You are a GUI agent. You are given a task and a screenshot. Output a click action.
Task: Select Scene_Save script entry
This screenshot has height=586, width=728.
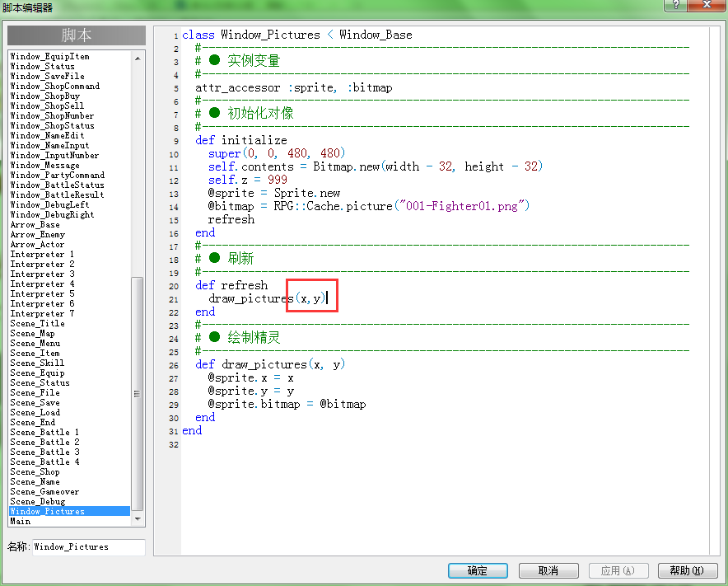[35, 402]
